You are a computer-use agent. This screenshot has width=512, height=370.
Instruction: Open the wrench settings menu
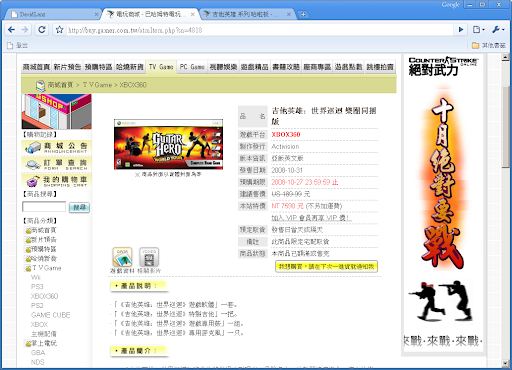coord(498,30)
